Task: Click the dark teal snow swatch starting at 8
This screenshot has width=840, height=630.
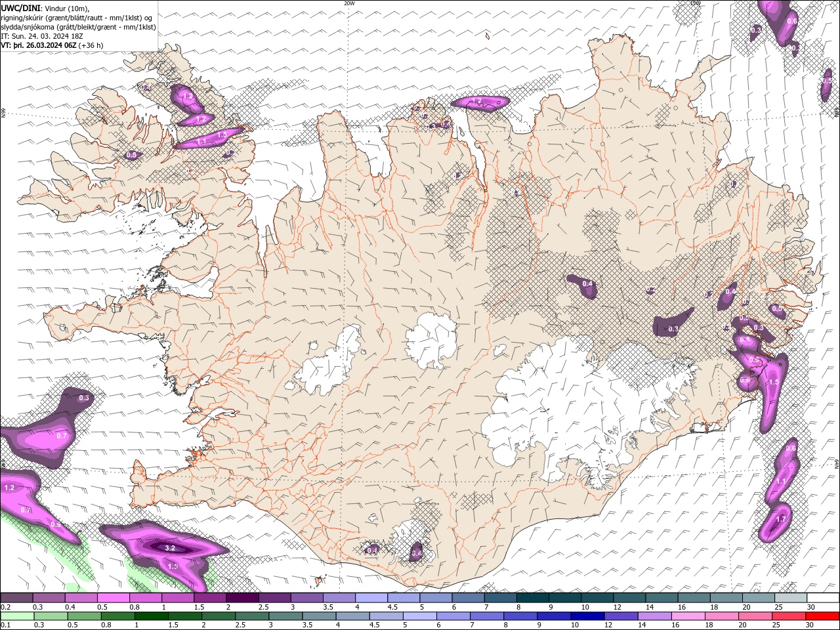Action: [x=533, y=598]
